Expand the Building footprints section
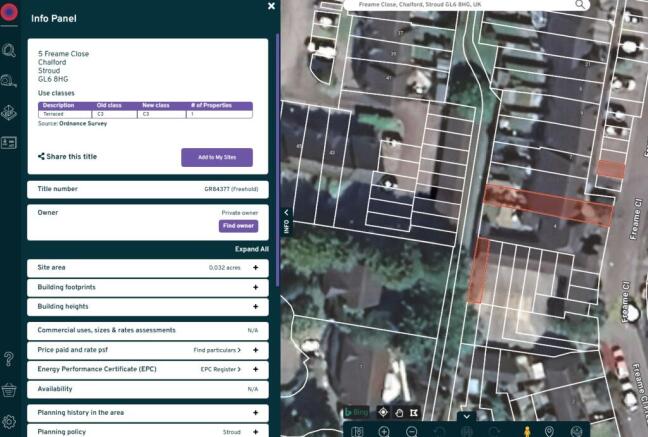648x437 pixels. click(x=255, y=287)
